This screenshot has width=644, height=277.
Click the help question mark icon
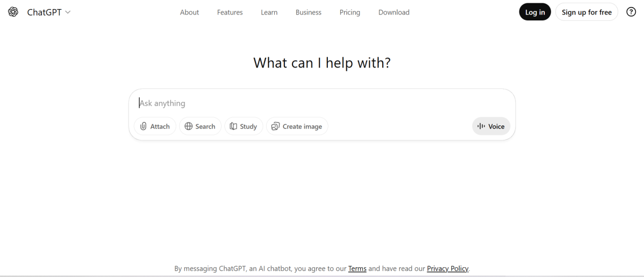coord(631,12)
